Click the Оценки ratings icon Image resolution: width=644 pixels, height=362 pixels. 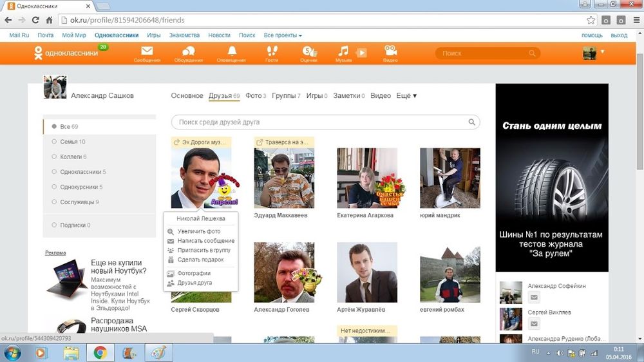(309, 52)
